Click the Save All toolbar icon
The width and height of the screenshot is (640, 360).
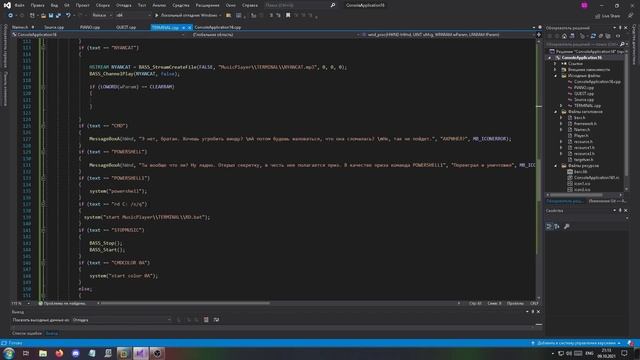click(58, 16)
